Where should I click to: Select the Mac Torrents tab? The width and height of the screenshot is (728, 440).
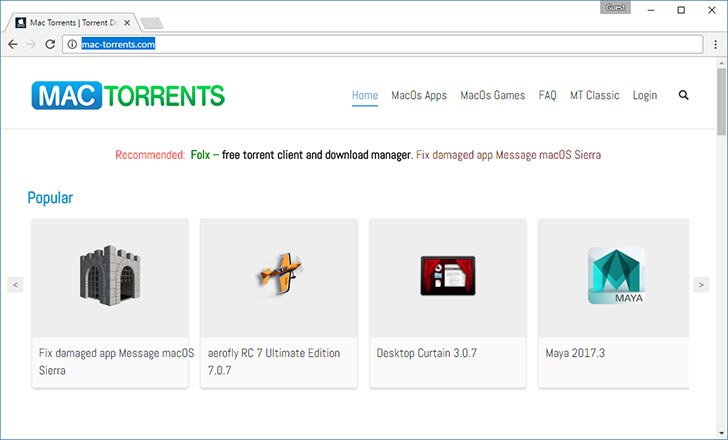(x=72, y=22)
